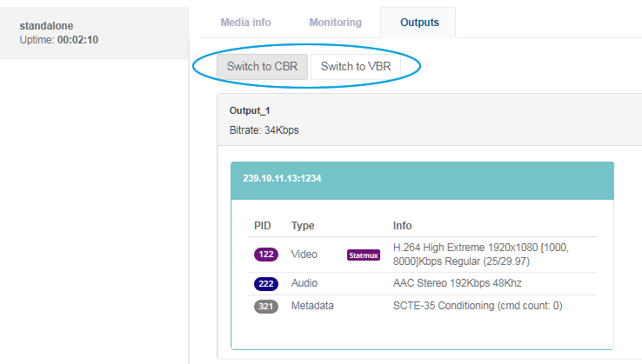Click the dark blue 222 PID badge
642x364 pixels.
[266, 283]
